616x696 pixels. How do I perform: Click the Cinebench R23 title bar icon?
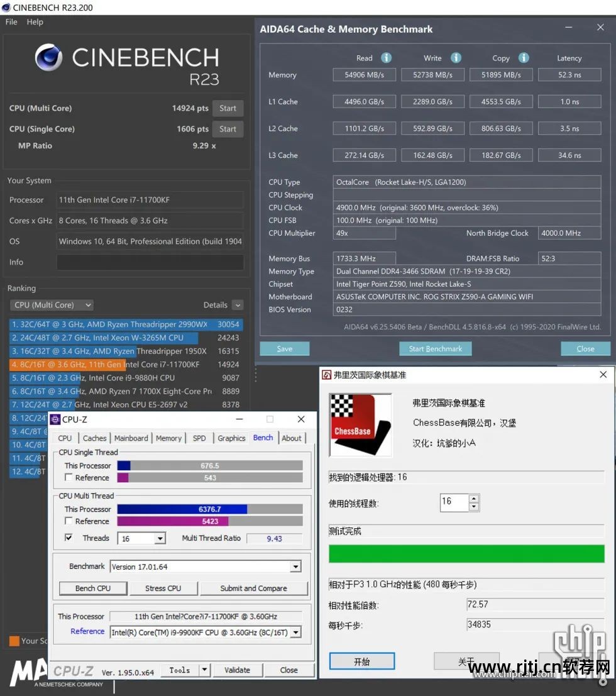[x=6, y=7]
